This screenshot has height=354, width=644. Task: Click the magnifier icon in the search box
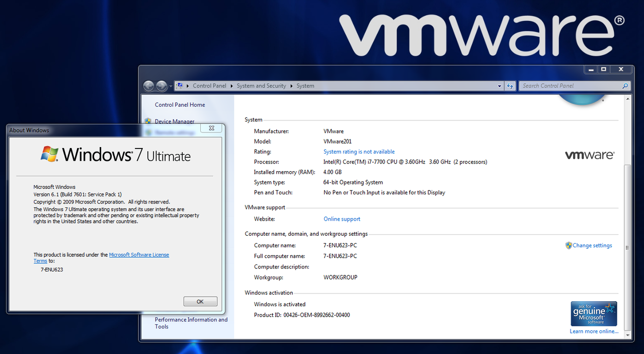[x=625, y=86]
